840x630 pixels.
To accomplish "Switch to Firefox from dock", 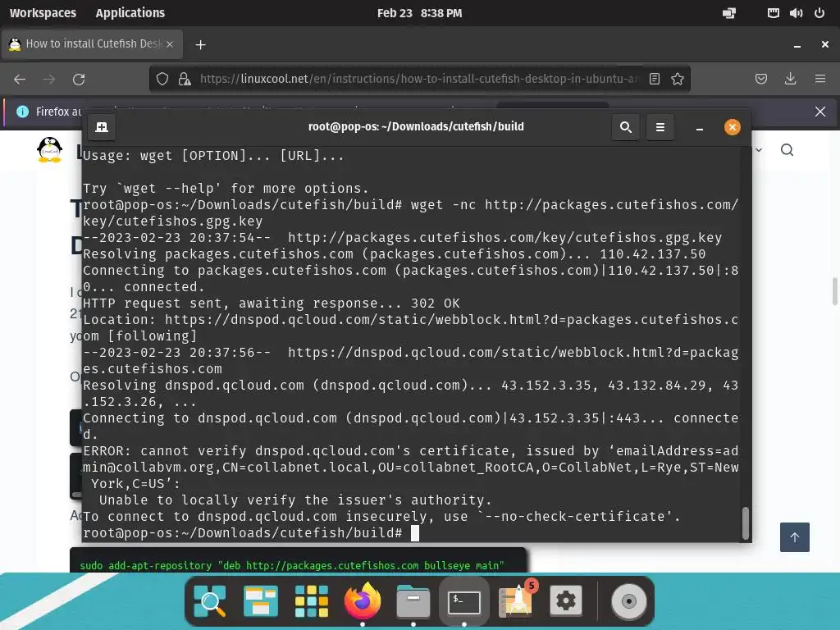I will pyautogui.click(x=362, y=601).
